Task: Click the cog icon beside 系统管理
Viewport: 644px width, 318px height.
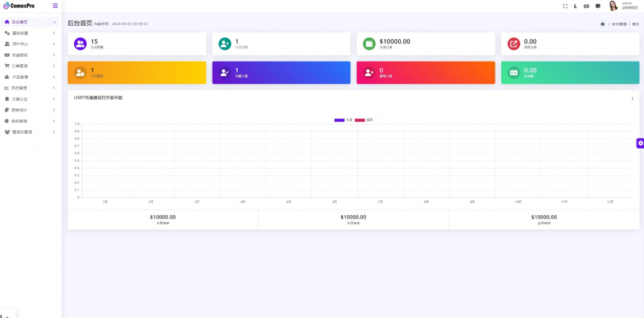Action: [x=6, y=121]
